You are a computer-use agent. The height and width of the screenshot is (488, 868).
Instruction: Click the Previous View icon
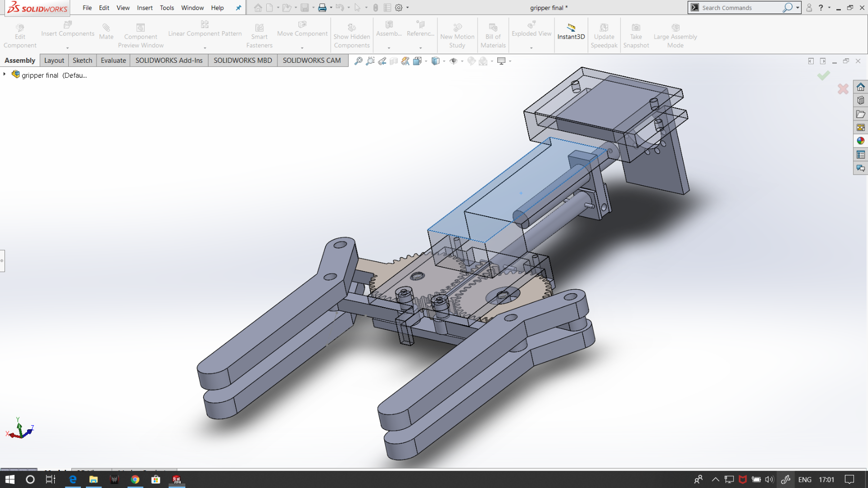(382, 61)
